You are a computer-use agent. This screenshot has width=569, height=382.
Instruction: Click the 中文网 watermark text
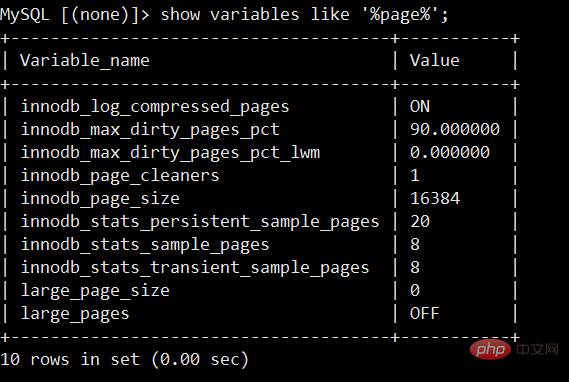(537, 350)
